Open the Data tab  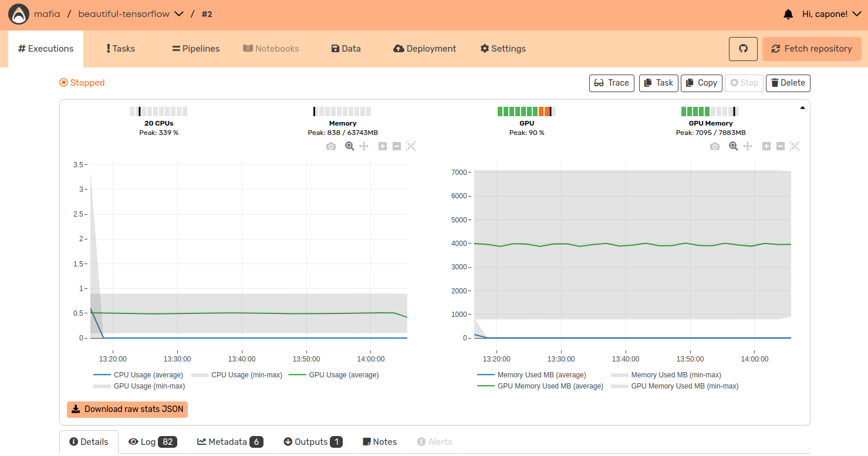point(346,49)
